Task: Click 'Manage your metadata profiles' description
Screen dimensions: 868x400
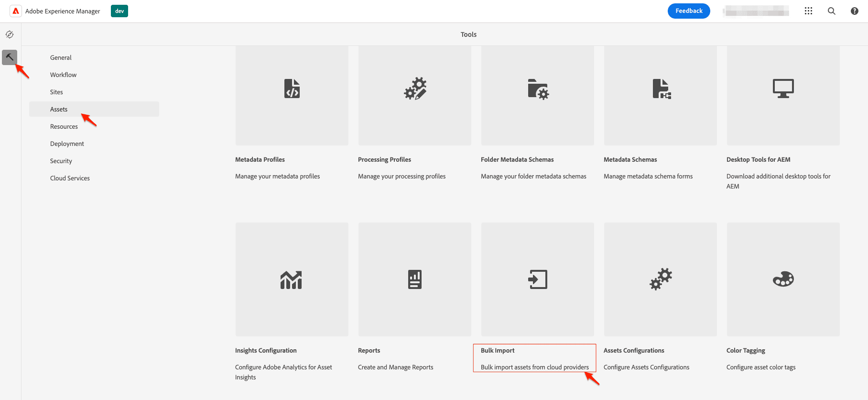Action: (277, 176)
